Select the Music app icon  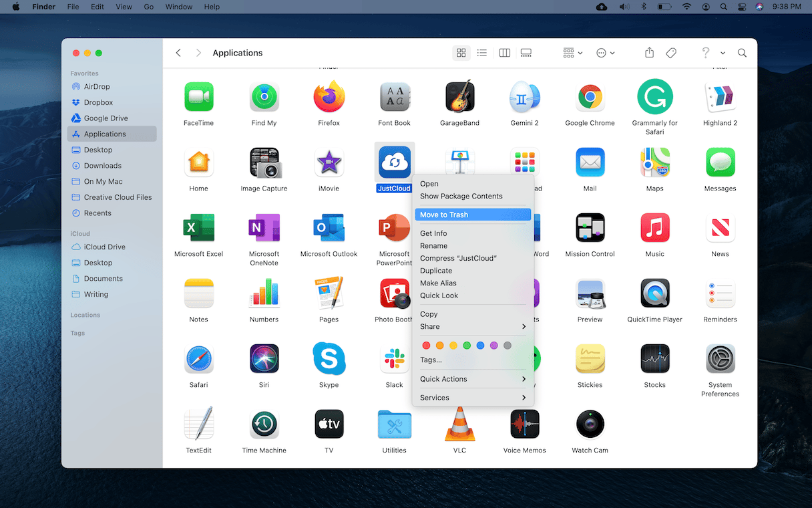pyautogui.click(x=654, y=228)
